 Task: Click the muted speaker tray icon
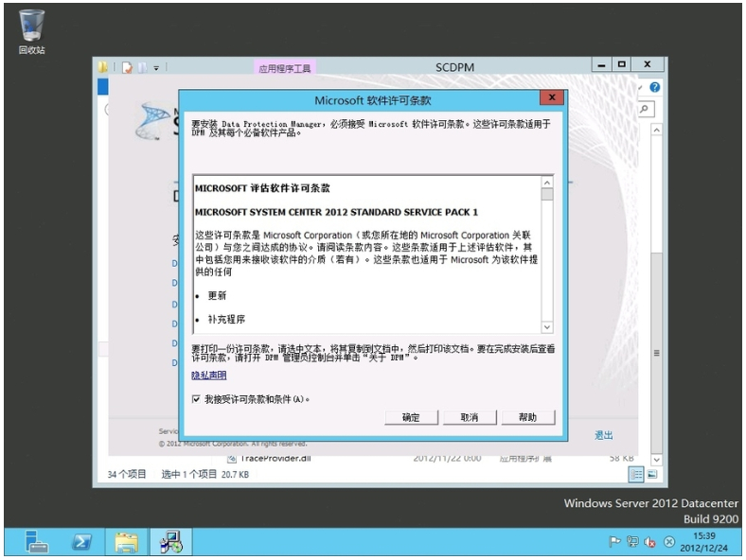pos(649,541)
